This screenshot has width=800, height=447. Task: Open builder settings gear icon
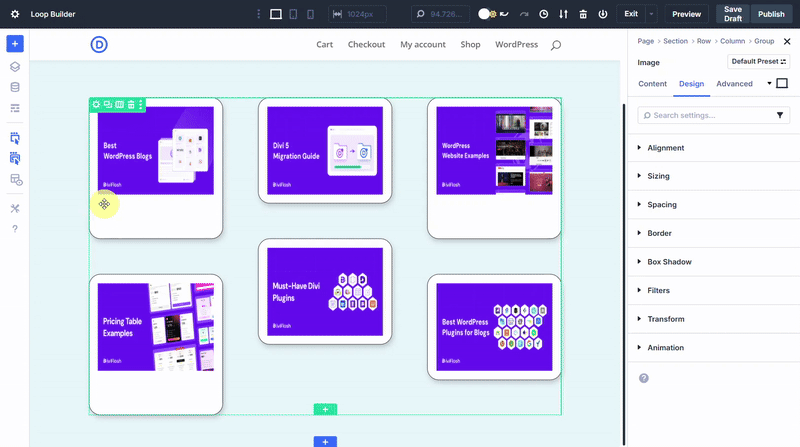(15, 14)
